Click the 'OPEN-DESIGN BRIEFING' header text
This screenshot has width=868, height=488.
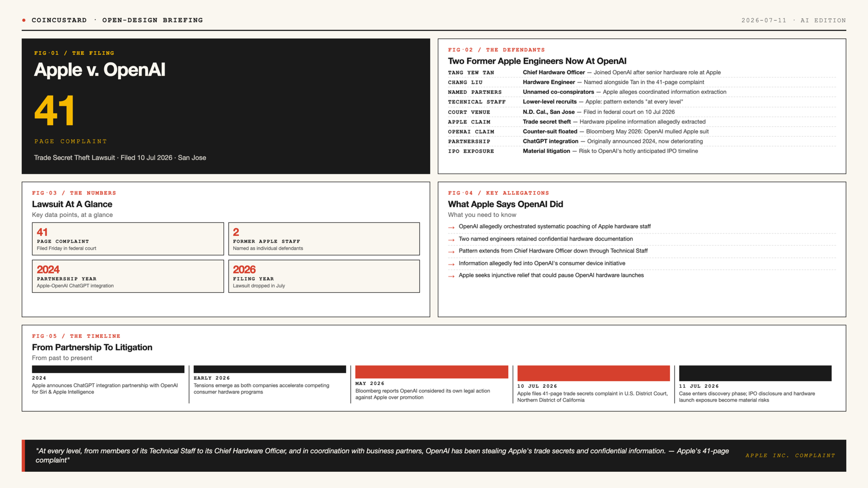click(x=152, y=20)
